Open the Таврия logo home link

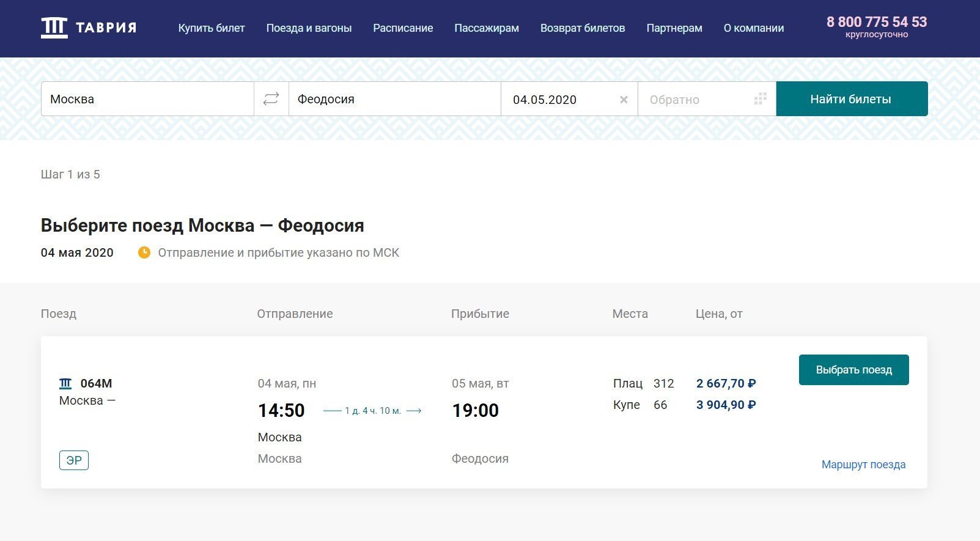(89, 28)
